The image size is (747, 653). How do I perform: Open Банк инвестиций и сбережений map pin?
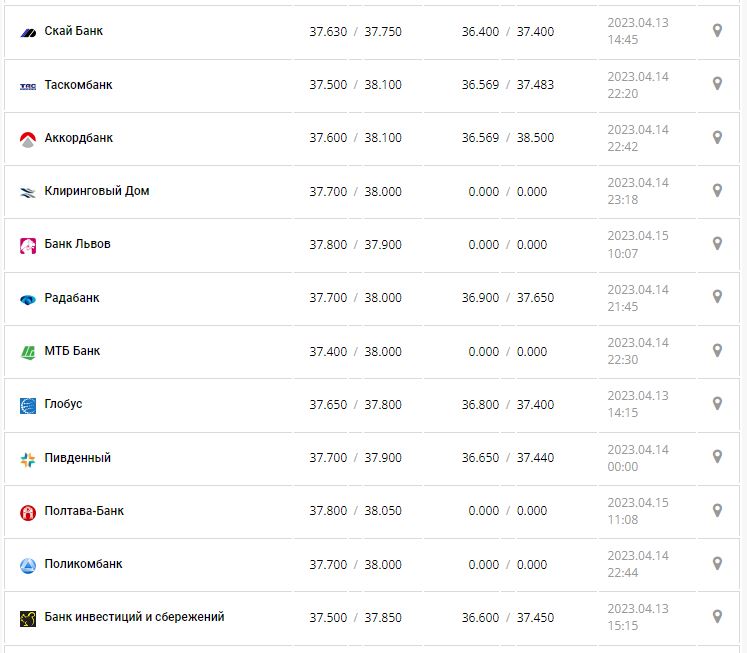click(717, 616)
